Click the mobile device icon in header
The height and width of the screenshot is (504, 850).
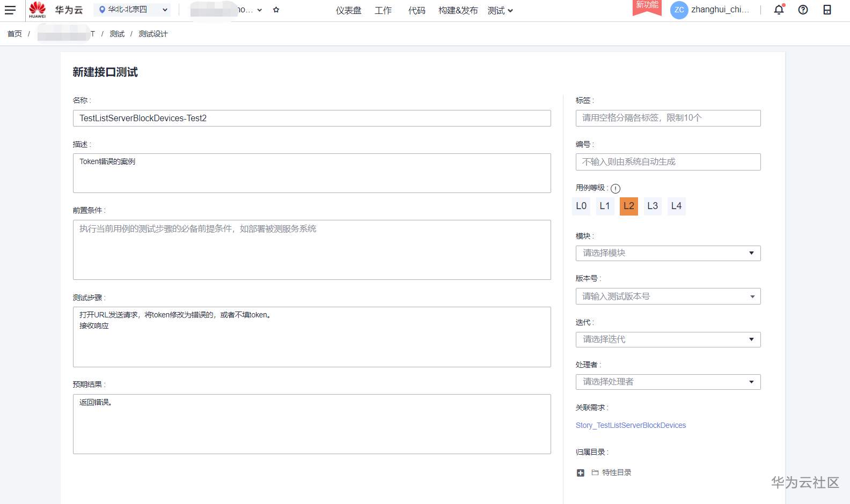click(827, 10)
